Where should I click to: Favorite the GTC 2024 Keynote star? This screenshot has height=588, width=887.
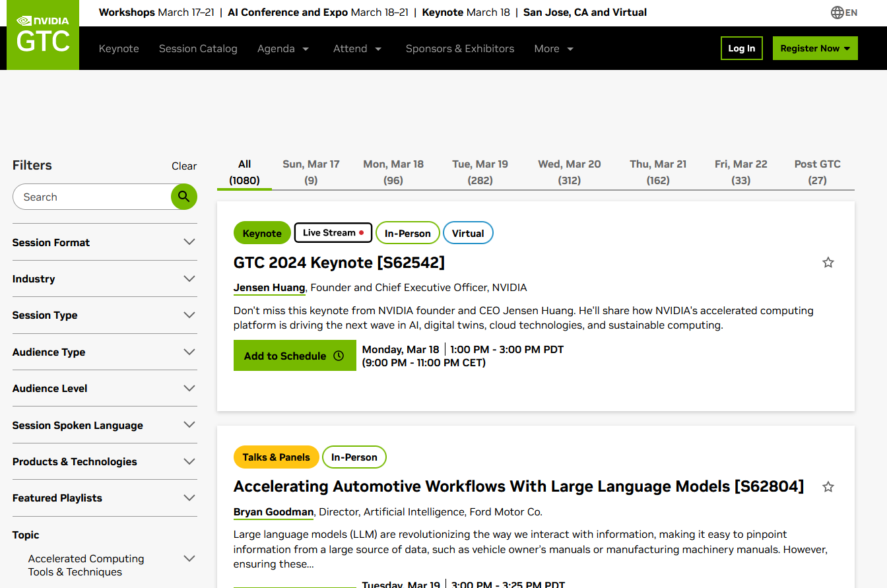click(828, 263)
